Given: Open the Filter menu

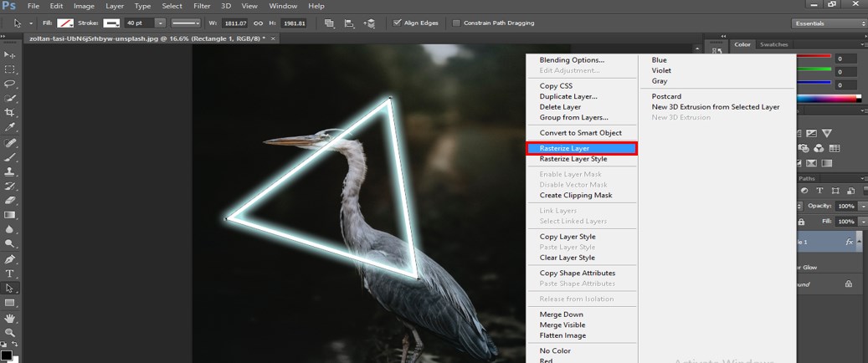Looking at the screenshot, I should [x=202, y=6].
